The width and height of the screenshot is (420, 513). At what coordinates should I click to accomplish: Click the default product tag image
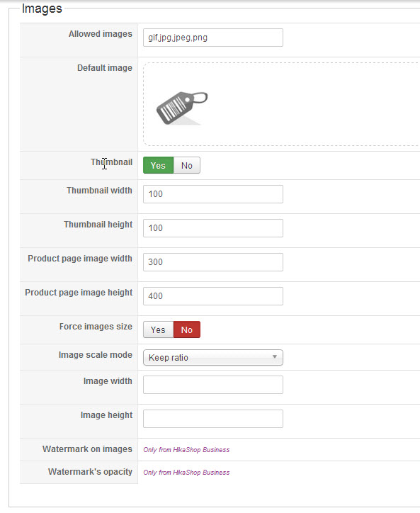click(182, 108)
